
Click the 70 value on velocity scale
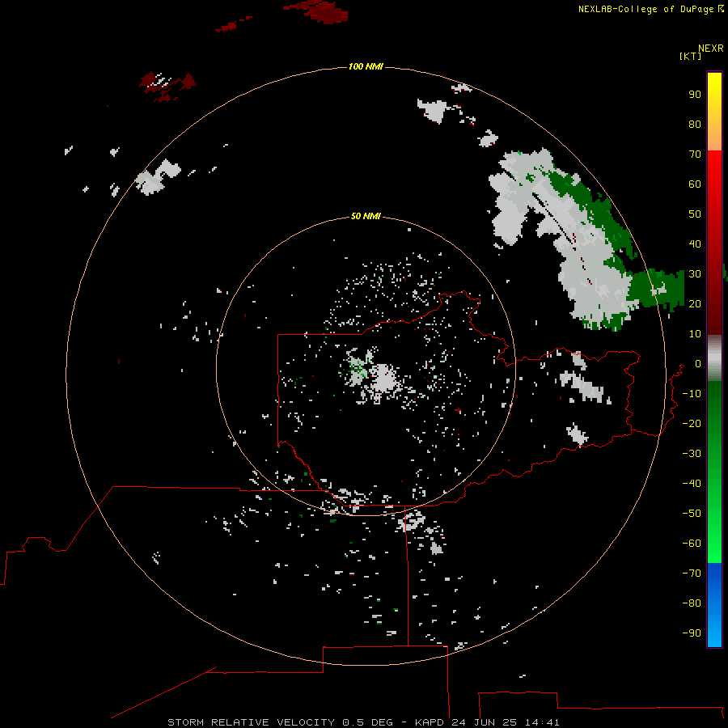coord(695,154)
